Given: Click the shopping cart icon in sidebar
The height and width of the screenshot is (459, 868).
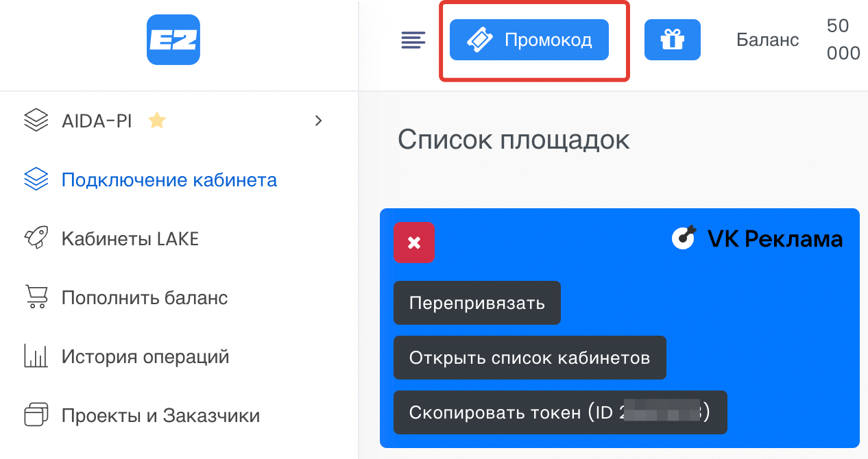Looking at the screenshot, I should coord(36,297).
